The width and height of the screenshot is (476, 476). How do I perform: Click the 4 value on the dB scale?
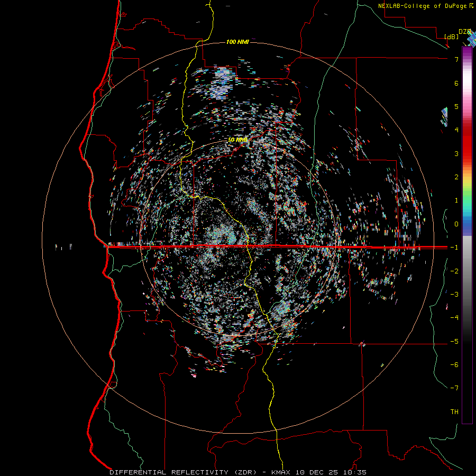(456, 130)
